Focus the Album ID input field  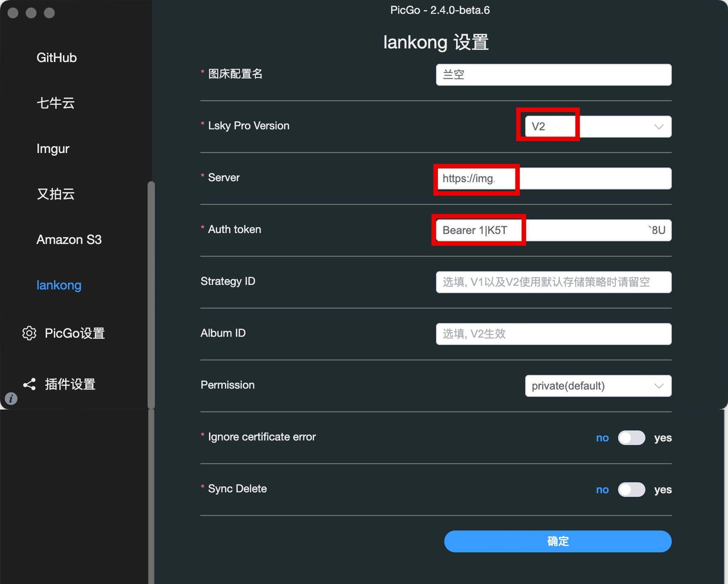pos(554,334)
